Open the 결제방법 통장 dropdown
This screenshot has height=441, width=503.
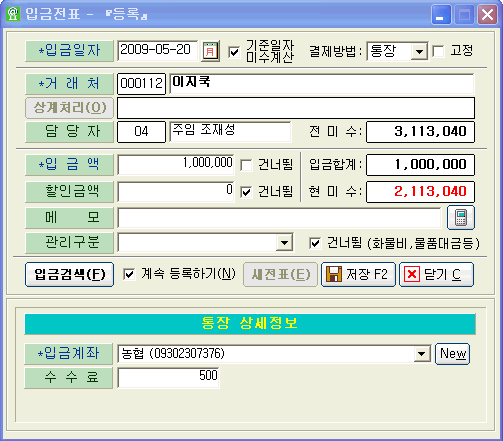pos(419,52)
